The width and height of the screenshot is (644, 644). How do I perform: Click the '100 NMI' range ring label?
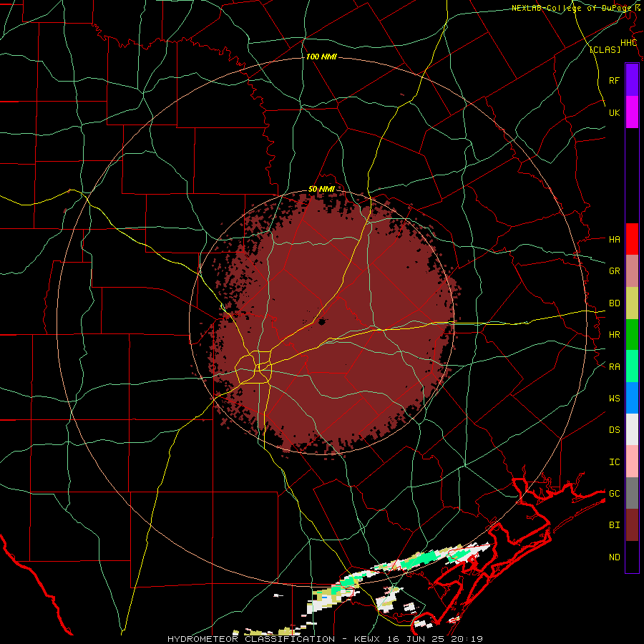click(x=321, y=57)
